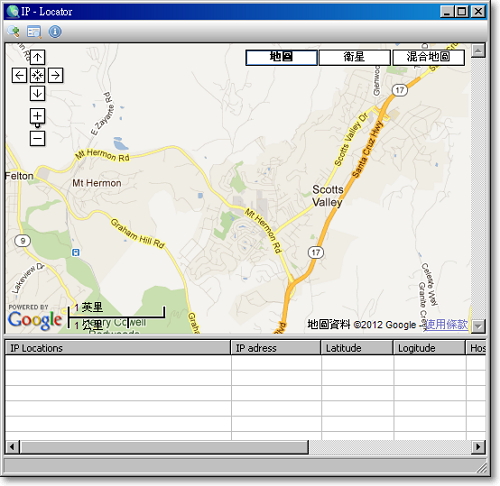Click the table horizontal scrollbar left arrow

(12, 447)
